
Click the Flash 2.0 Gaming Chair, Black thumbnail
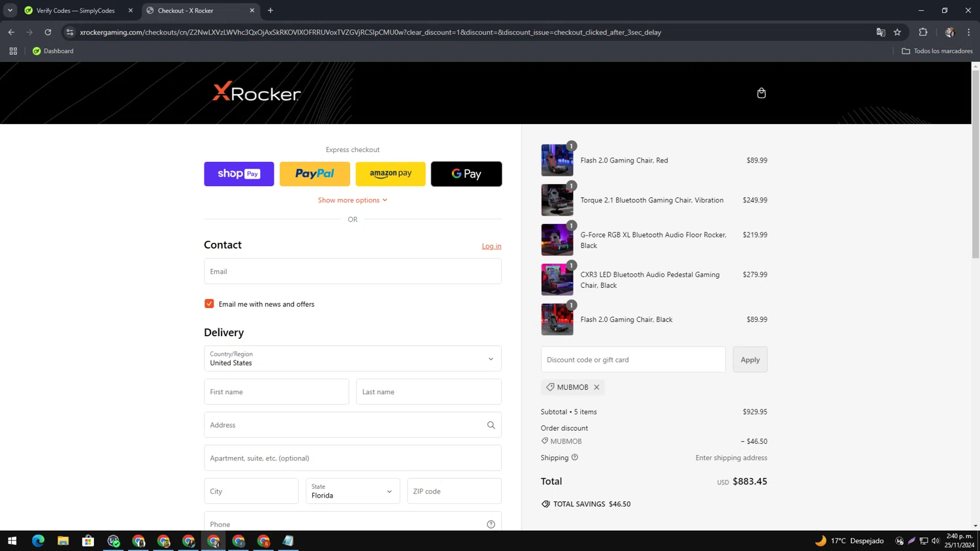[x=557, y=319]
